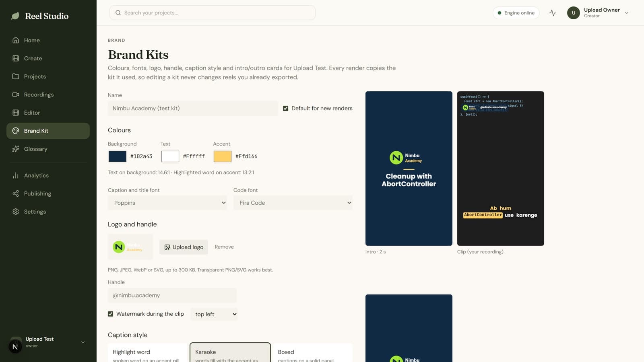Click the Projects folder icon
The width and height of the screenshot is (644, 362).
point(16,76)
